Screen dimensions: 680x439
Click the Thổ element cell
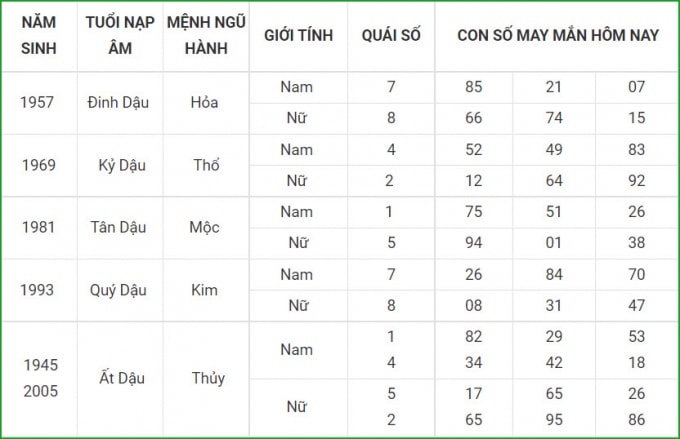(206, 165)
